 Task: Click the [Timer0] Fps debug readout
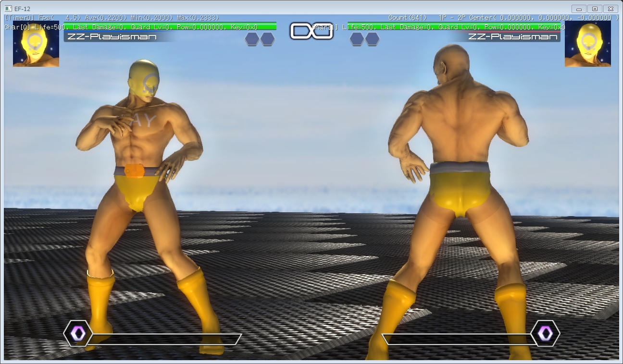point(112,18)
